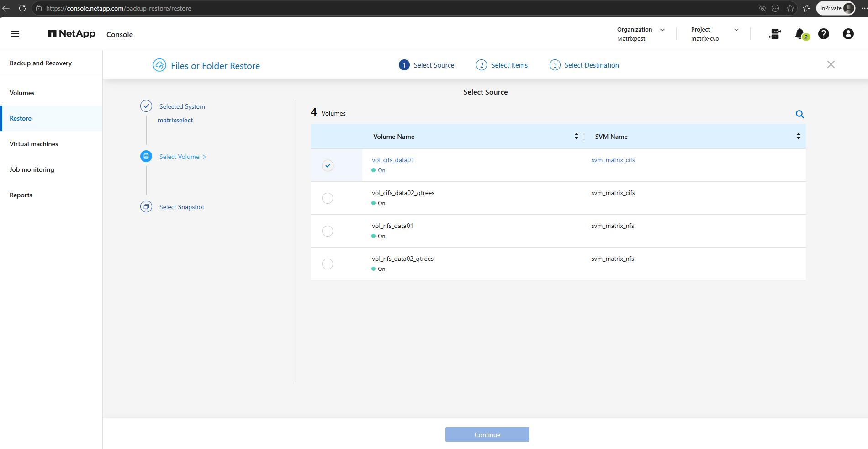Click svm_matrix_cifs in the vol_cifs_data02_qtrees row
This screenshot has width=868, height=449.
coord(613,193)
